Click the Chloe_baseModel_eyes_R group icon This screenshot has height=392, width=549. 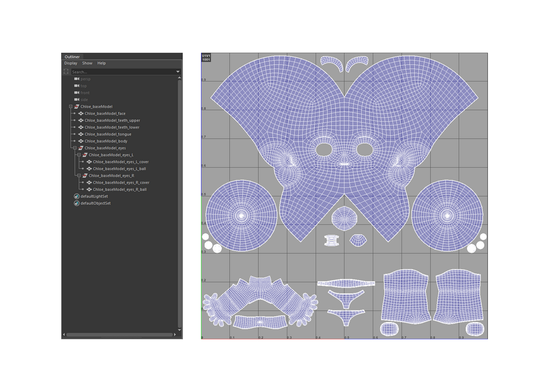85,176
